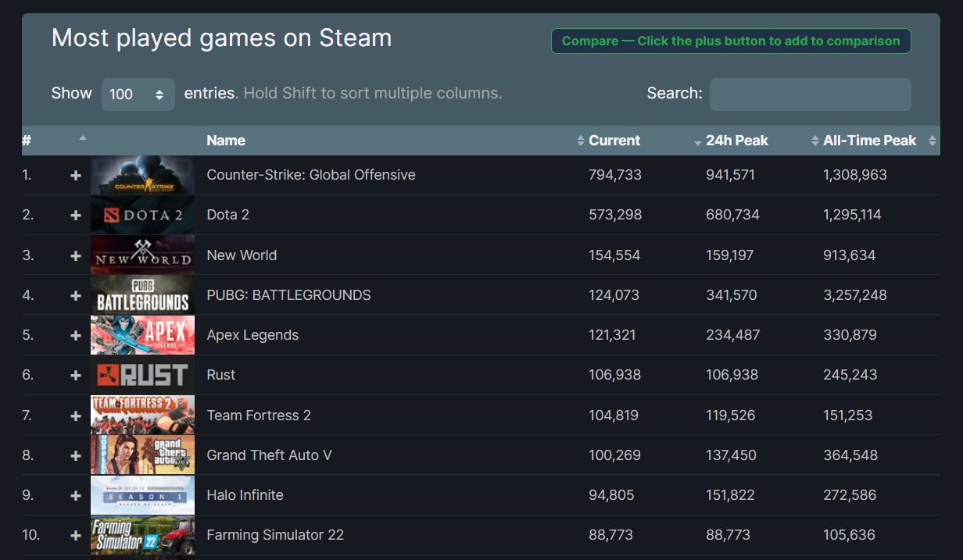Add Dota 2 to comparison

click(76, 216)
